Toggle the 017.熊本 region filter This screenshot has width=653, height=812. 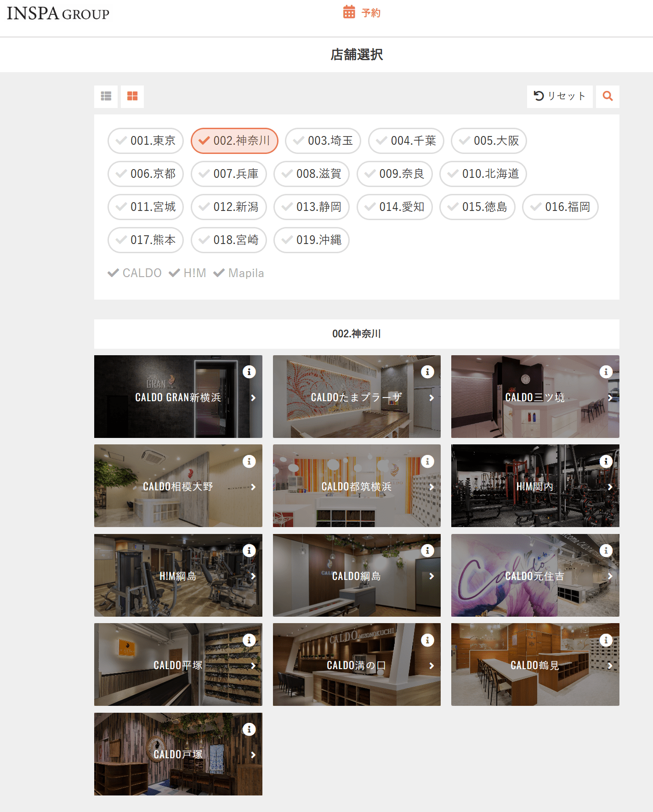click(146, 240)
